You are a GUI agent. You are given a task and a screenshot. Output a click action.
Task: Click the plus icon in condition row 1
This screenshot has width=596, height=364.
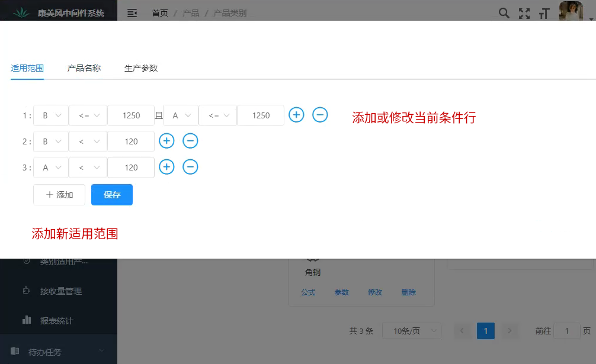[x=296, y=115]
